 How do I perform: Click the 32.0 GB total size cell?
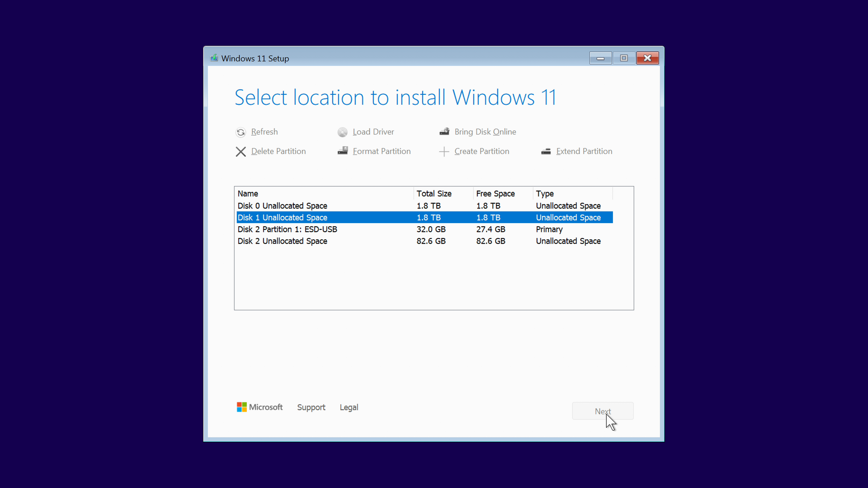[x=431, y=229]
